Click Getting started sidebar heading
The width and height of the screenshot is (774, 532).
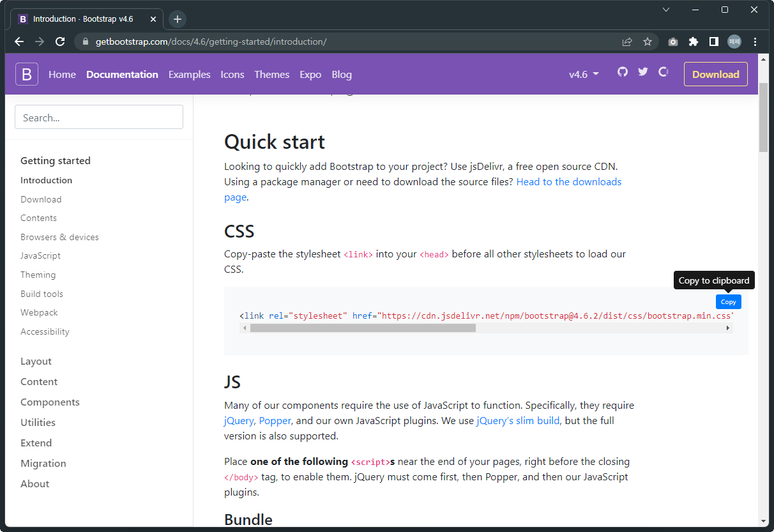coord(56,160)
